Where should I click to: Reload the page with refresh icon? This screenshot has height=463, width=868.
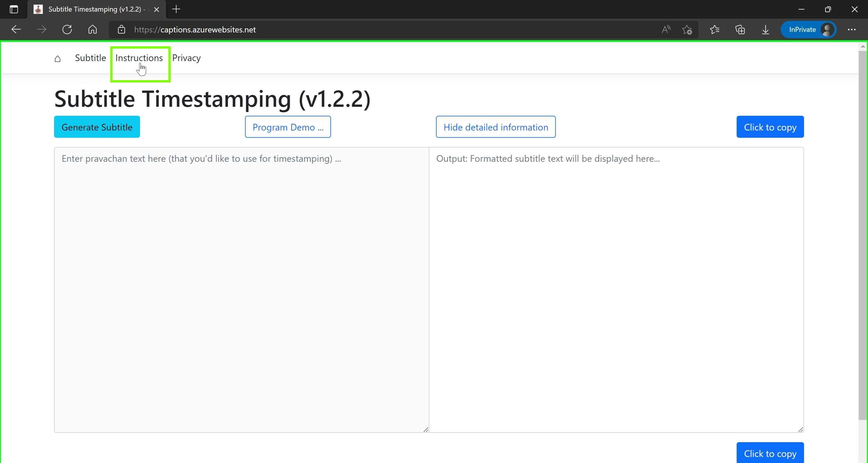pyautogui.click(x=67, y=30)
